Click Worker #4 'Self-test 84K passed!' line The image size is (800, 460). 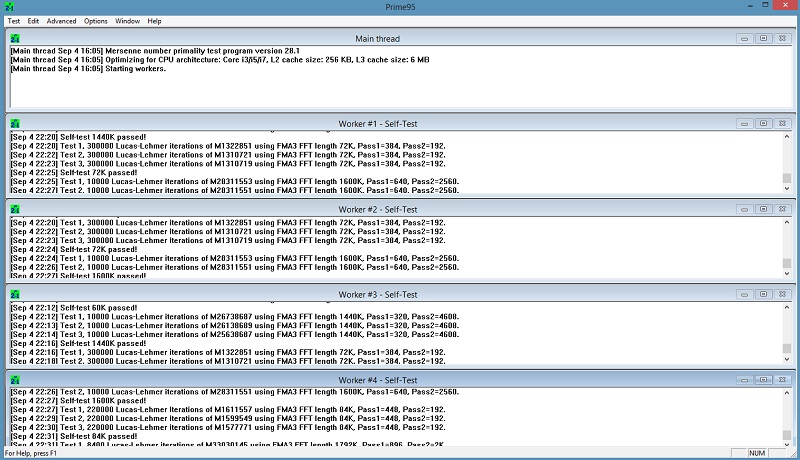click(73, 436)
